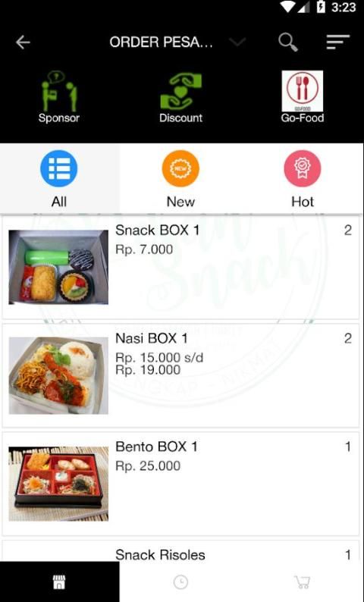Open the Snack BOX 1 item
The height and width of the screenshot is (602, 364).
(x=180, y=267)
